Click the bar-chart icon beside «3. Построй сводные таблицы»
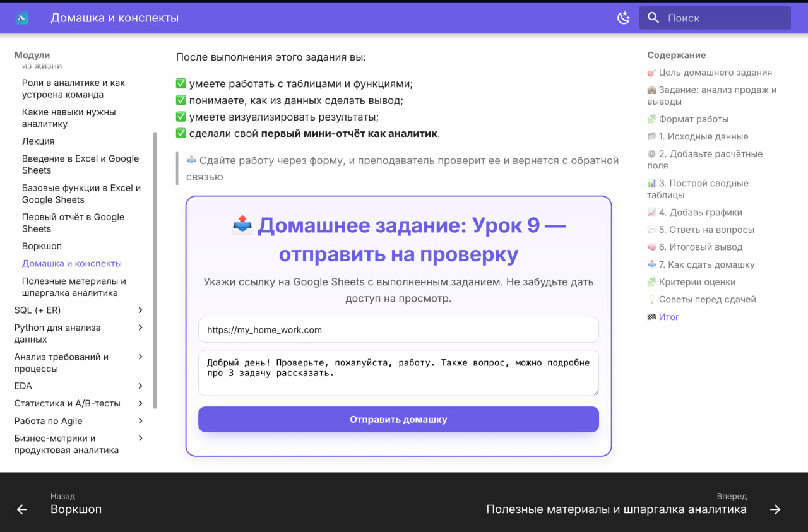This screenshot has width=808, height=532. point(650,183)
